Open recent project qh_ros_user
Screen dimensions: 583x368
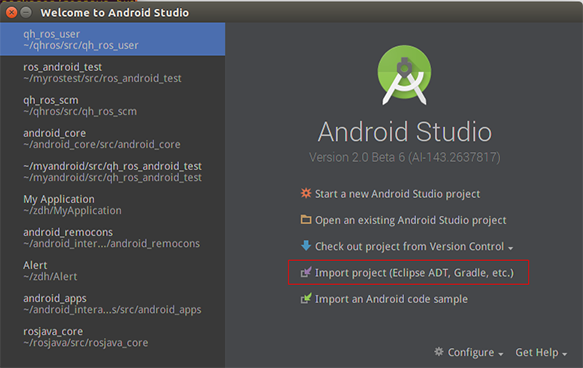112,39
